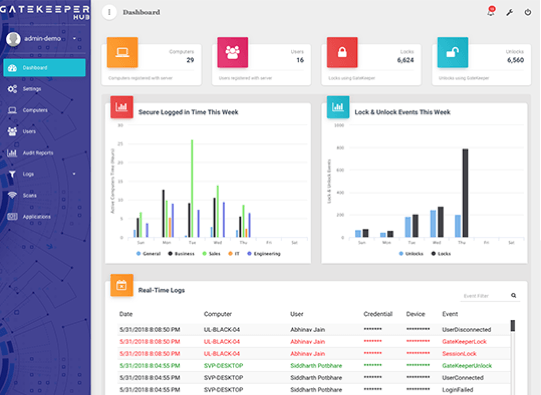Open the notifications bell icon
Screen dimensions: 541x395
(x=491, y=11)
